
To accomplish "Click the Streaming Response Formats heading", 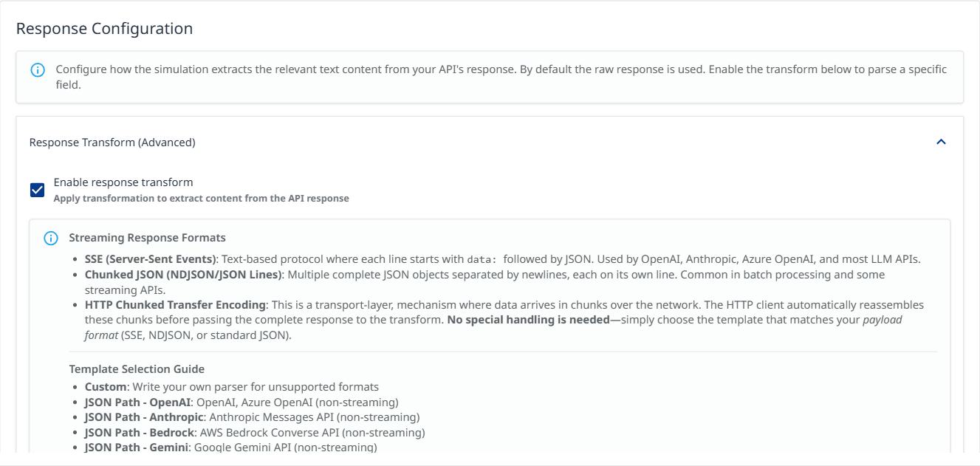I will (148, 238).
